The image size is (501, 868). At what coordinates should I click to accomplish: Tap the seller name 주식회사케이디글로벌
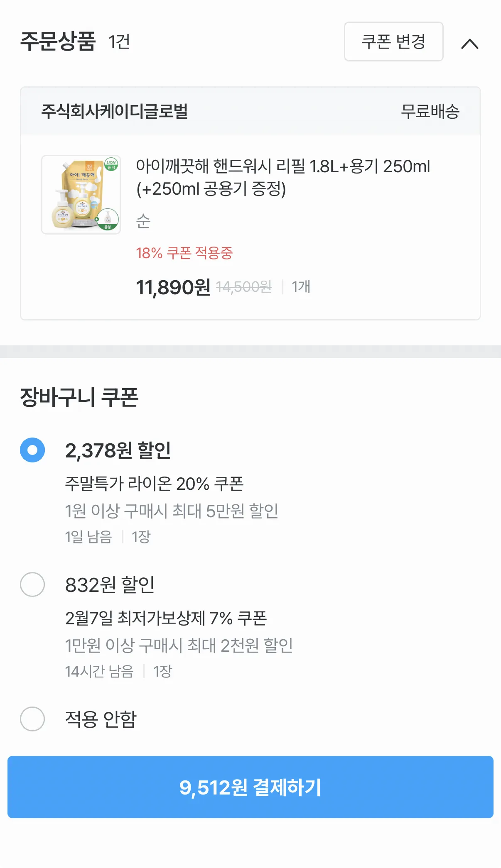[x=114, y=111]
